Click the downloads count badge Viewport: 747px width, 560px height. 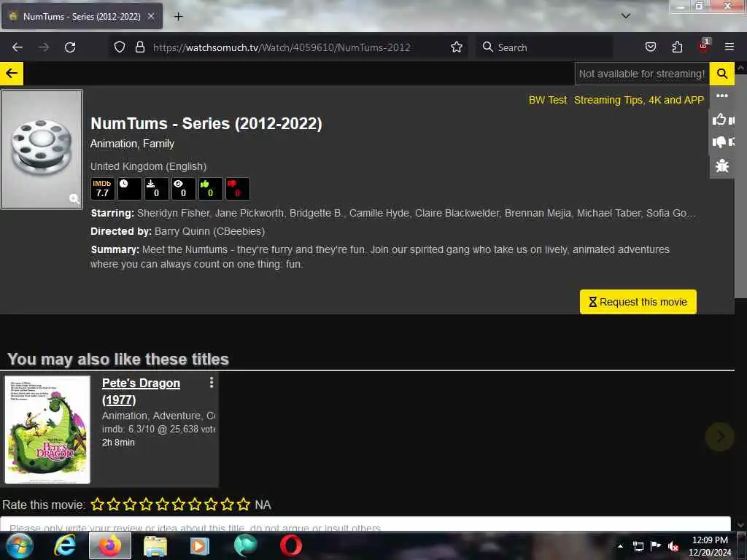[157, 189]
